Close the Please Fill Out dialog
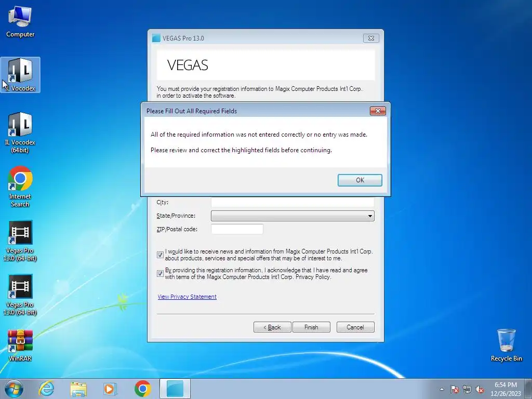 pyautogui.click(x=378, y=111)
